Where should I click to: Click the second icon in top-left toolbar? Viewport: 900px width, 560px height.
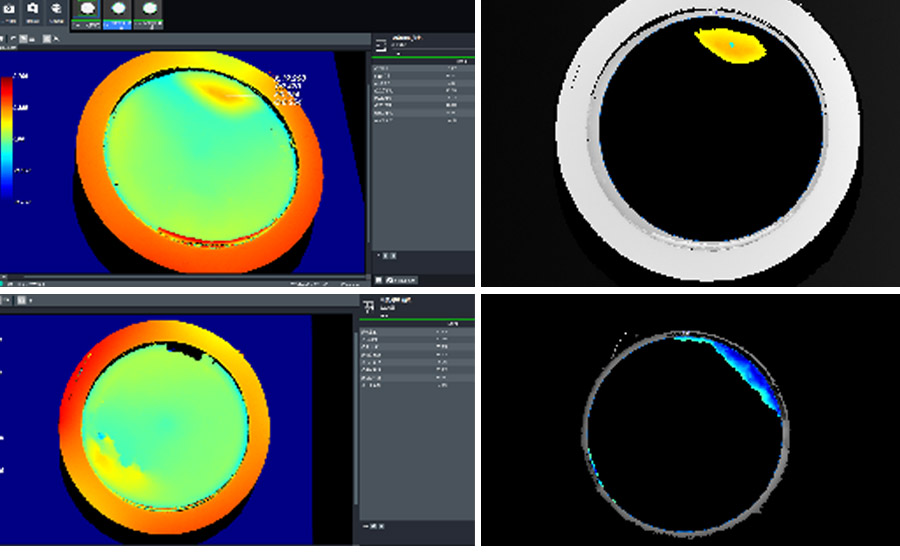[x=32, y=9]
